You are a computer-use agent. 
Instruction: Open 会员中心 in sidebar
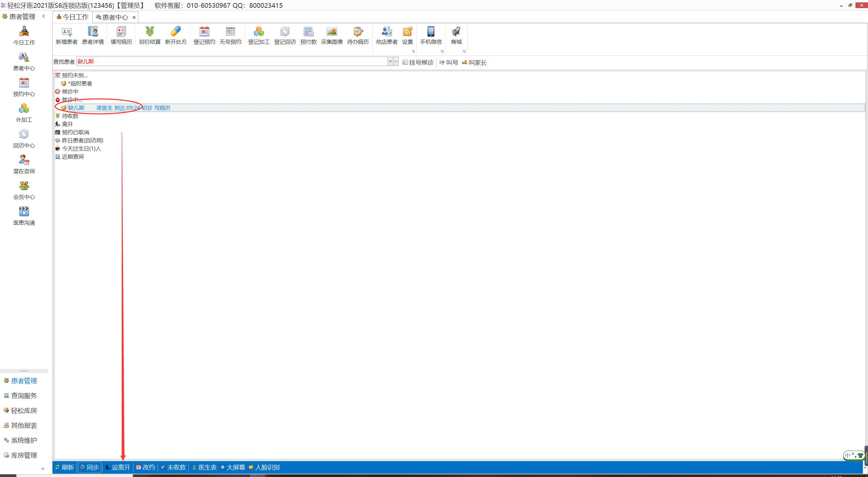coord(24,190)
